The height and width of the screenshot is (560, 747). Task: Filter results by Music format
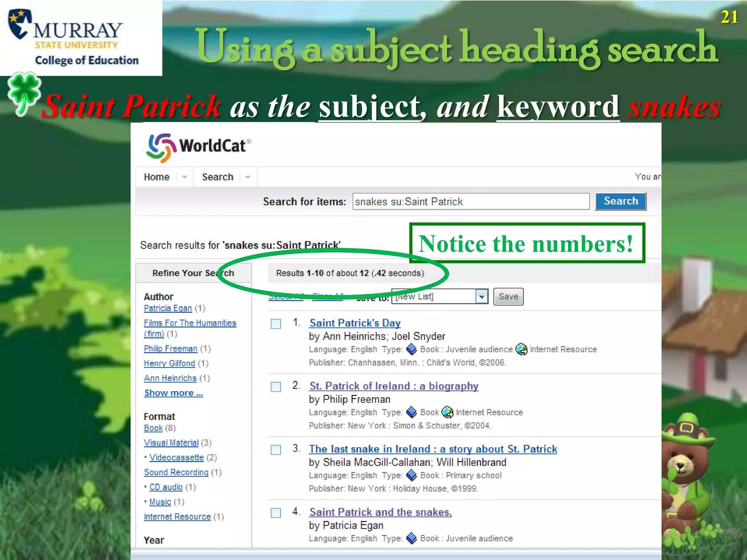click(160, 502)
